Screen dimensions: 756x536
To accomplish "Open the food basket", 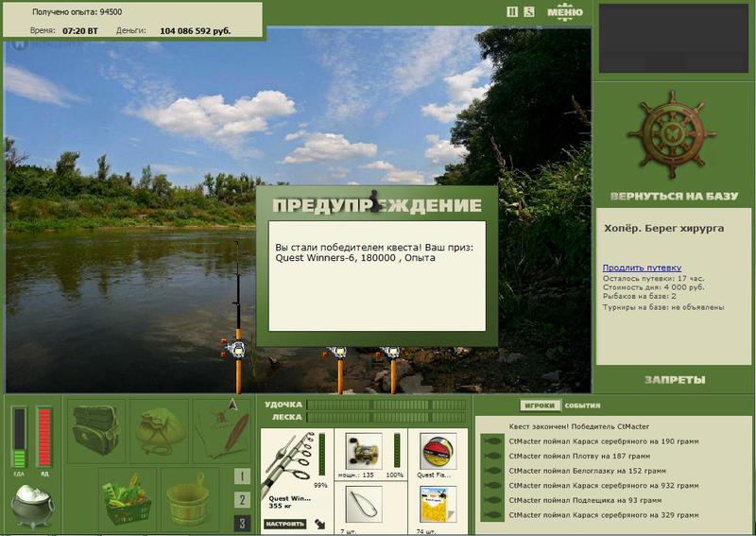I will click(x=127, y=500).
